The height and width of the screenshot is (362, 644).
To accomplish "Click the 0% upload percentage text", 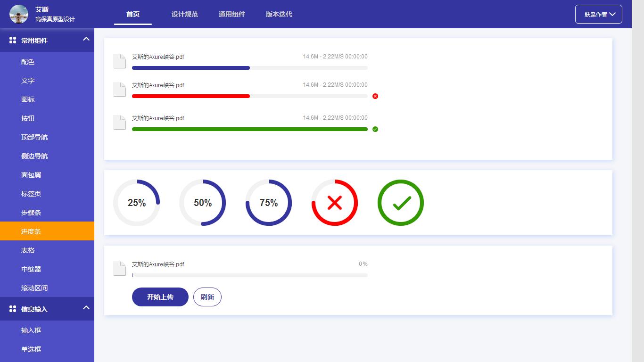I will pyautogui.click(x=363, y=264).
